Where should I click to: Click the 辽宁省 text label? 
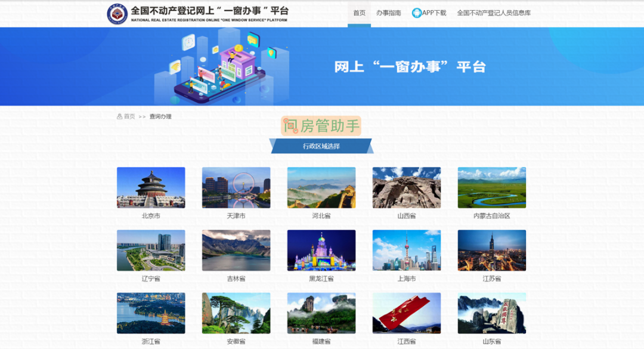[x=151, y=279]
